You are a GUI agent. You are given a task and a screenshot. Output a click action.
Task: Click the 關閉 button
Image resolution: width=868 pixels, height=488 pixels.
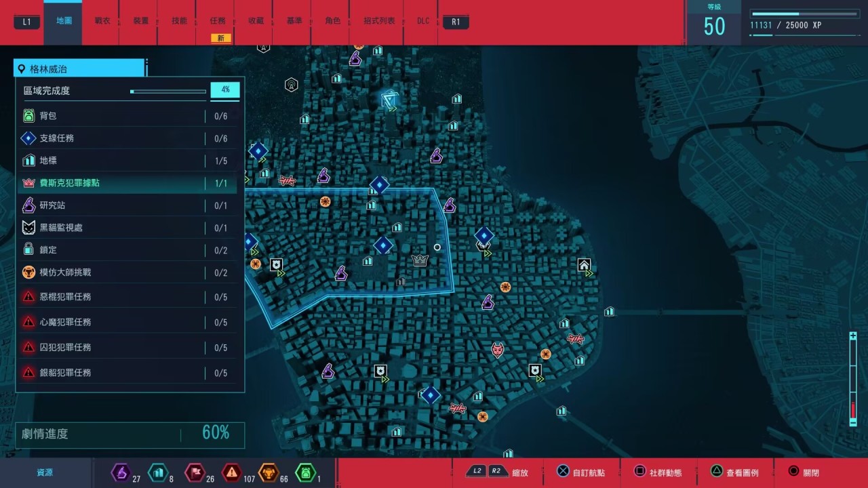click(804, 472)
